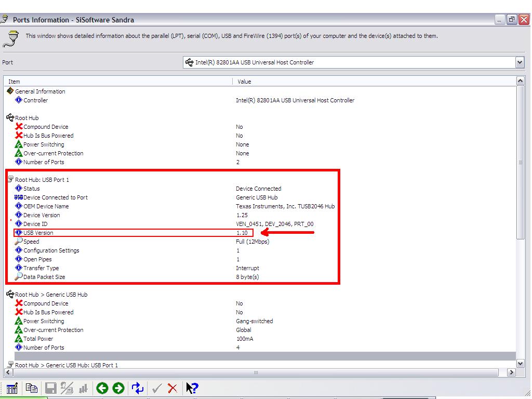The width and height of the screenshot is (532, 399).
Task: Click the vertical scrollbar thumb
Action: pyautogui.click(x=520, y=162)
